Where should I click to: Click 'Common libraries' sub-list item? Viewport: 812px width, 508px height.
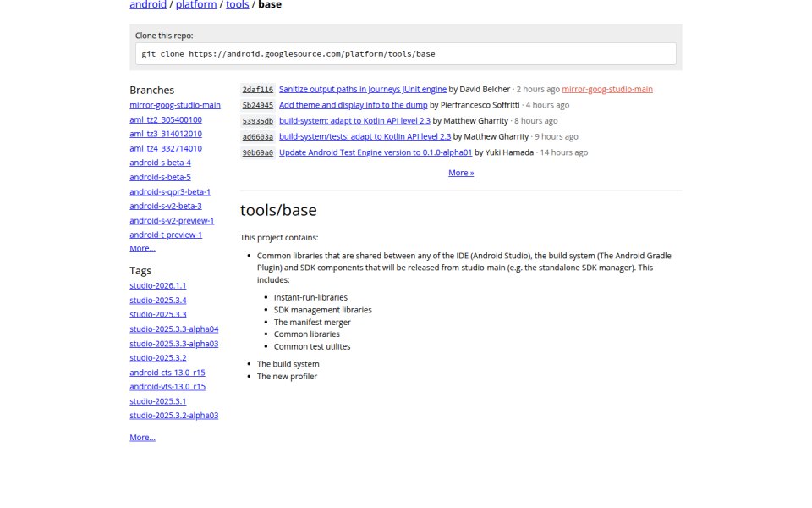click(306, 334)
